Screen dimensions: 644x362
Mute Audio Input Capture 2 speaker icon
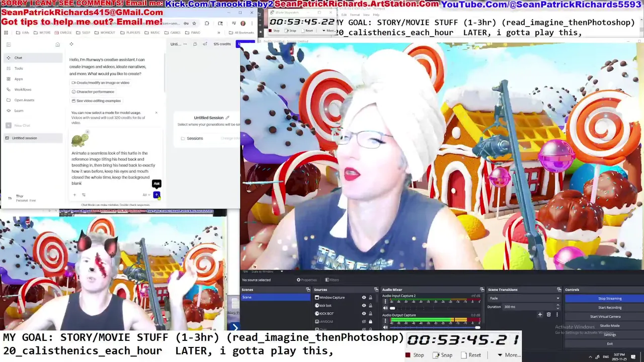click(x=385, y=308)
